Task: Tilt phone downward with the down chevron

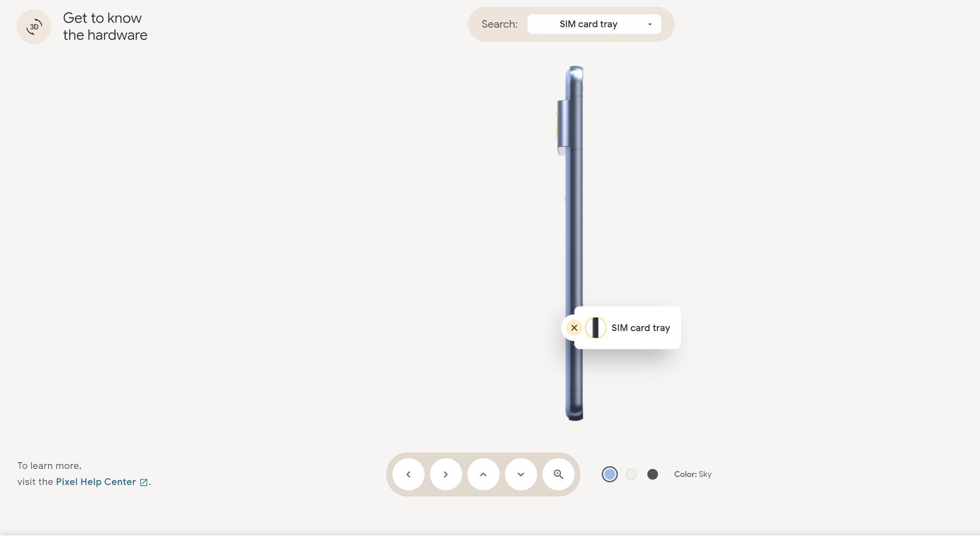Action: [521, 474]
